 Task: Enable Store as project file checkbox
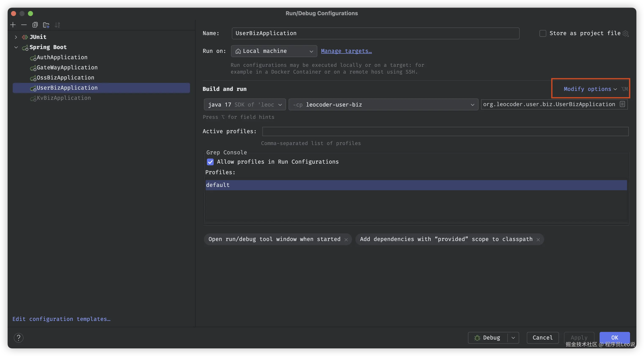(x=542, y=33)
